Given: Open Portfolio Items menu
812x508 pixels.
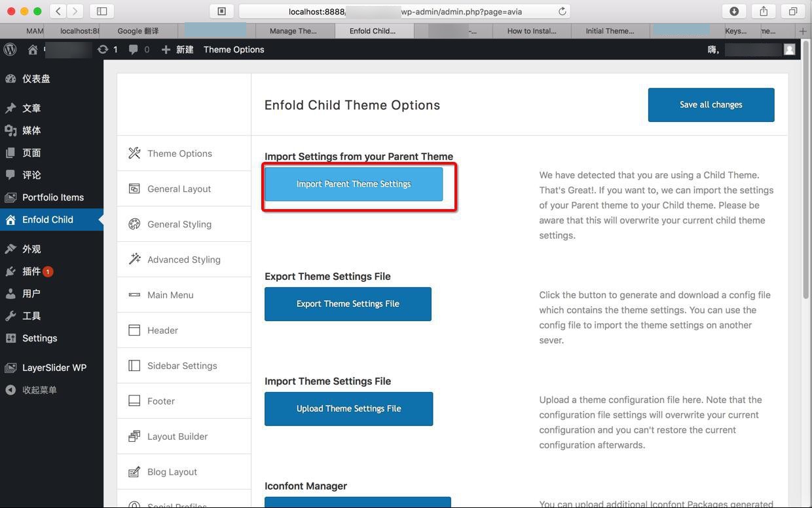Looking at the screenshot, I should [x=52, y=197].
